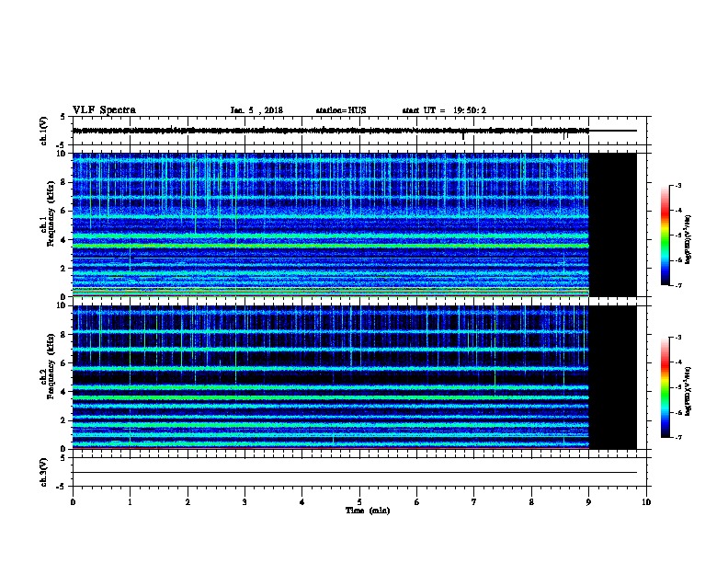This screenshot has height=563, width=728.
Task: Click time axis tick label "1"
Action: [130, 501]
